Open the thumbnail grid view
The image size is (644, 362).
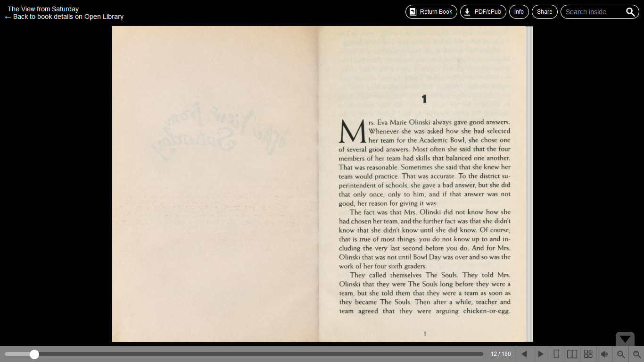point(588,354)
